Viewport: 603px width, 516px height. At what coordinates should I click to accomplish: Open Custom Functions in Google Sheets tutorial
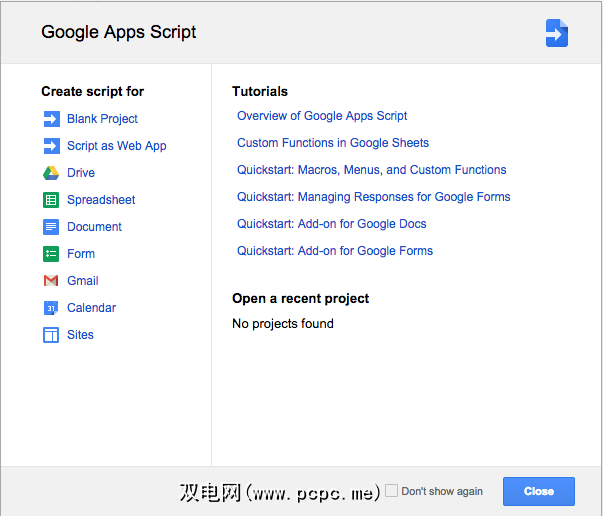click(333, 143)
